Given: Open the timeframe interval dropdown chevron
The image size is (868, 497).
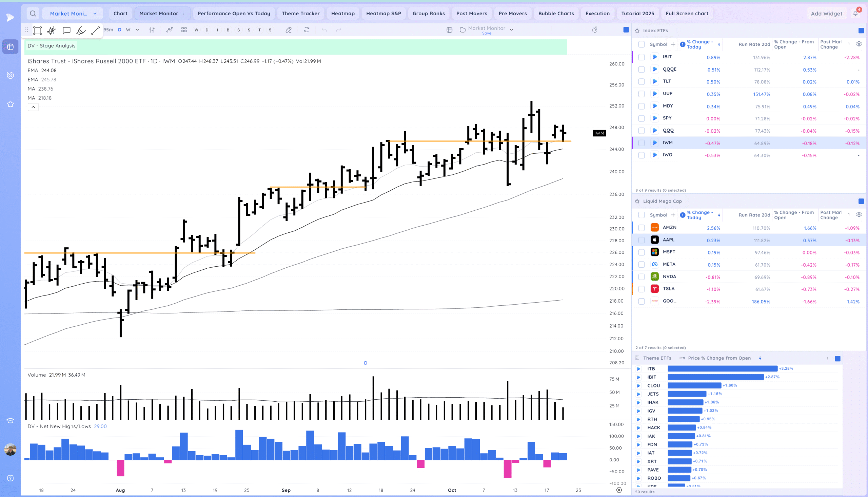Looking at the screenshot, I should tap(137, 30).
